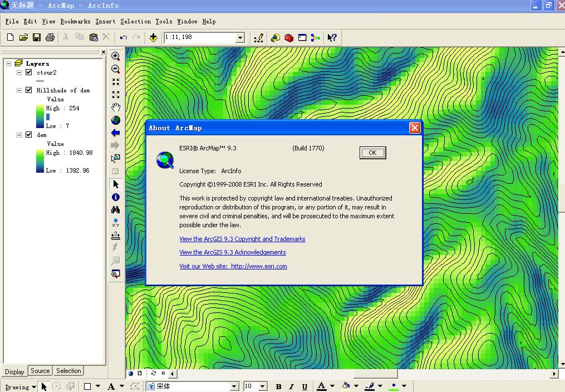
Task: Choose the Select Features tool
Action: pyautogui.click(x=116, y=158)
